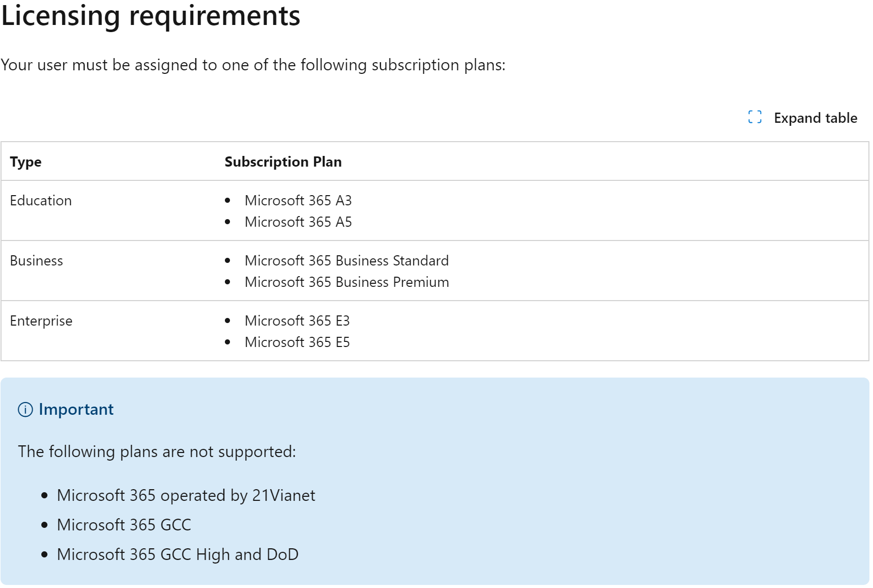The width and height of the screenshot is (873, 588).
Task: Select the Enterprise row type cell
Action: tap(41, 321)
